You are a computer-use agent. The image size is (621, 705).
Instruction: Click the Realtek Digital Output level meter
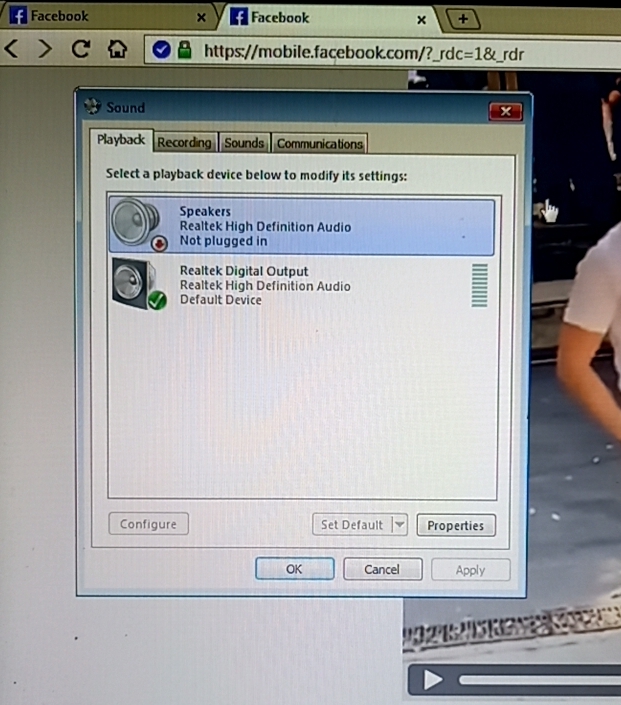pos(479,286)
